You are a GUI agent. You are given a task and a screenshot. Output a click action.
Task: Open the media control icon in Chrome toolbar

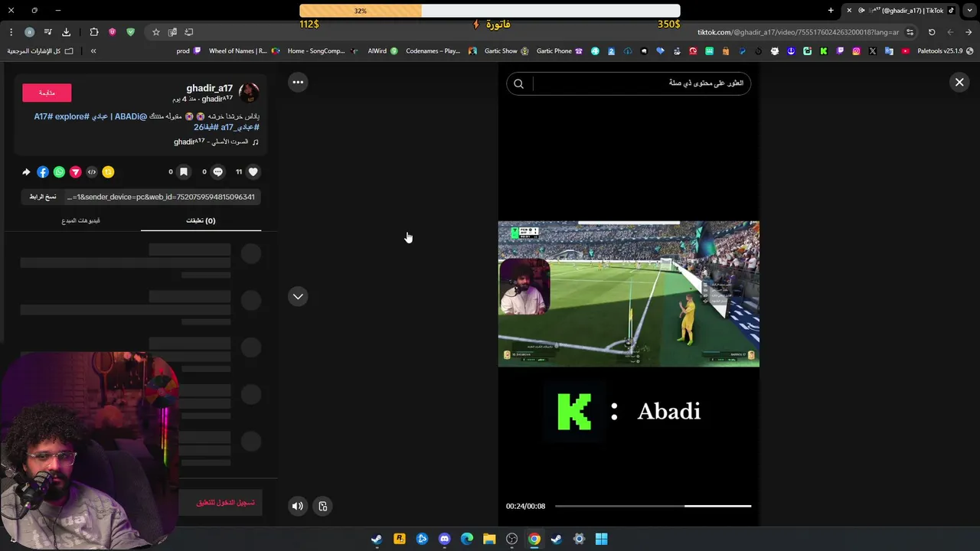(47, 32)
